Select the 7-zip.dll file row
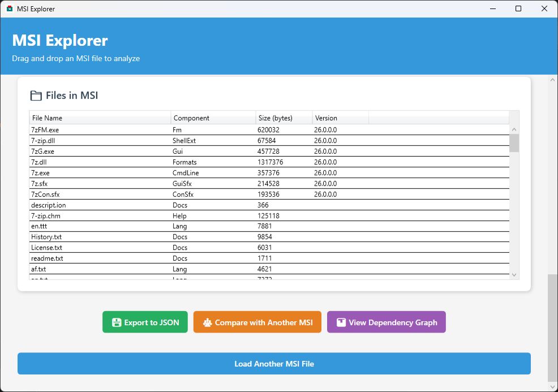558x392 pixels. point(269,140)
